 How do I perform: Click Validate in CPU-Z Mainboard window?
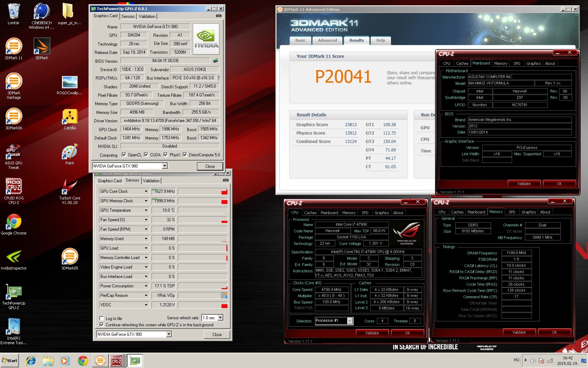(x=524, y=184)
